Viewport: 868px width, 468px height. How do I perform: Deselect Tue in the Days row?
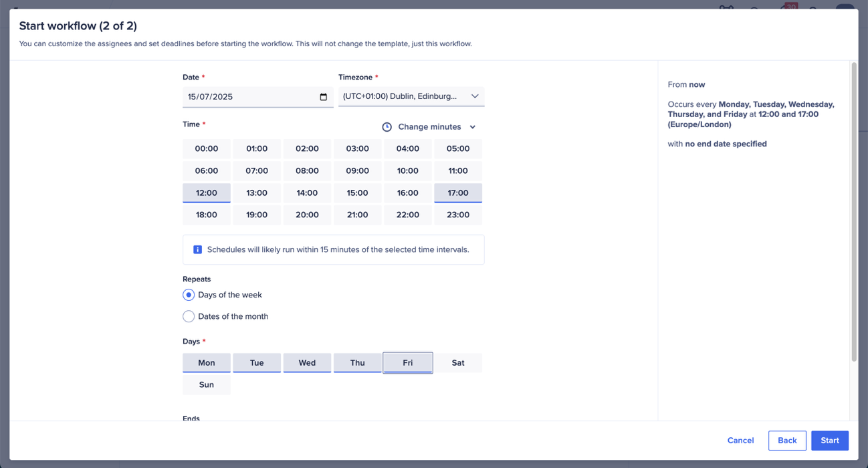click(x=257, y=362)
